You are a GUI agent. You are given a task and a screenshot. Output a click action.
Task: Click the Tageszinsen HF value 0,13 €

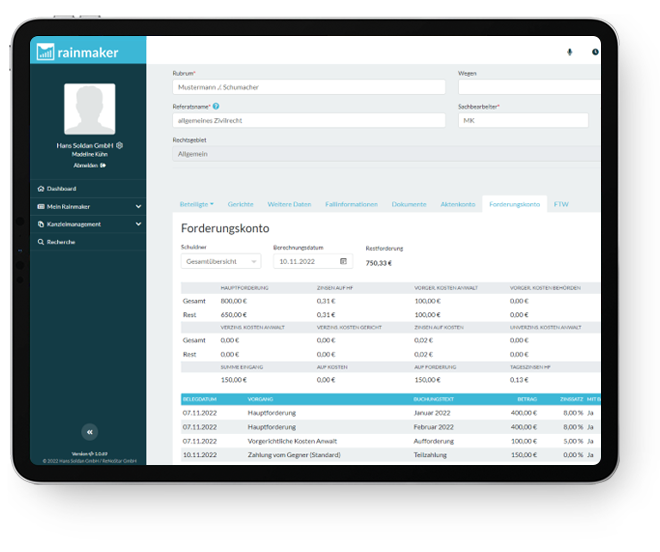[519, 380]
